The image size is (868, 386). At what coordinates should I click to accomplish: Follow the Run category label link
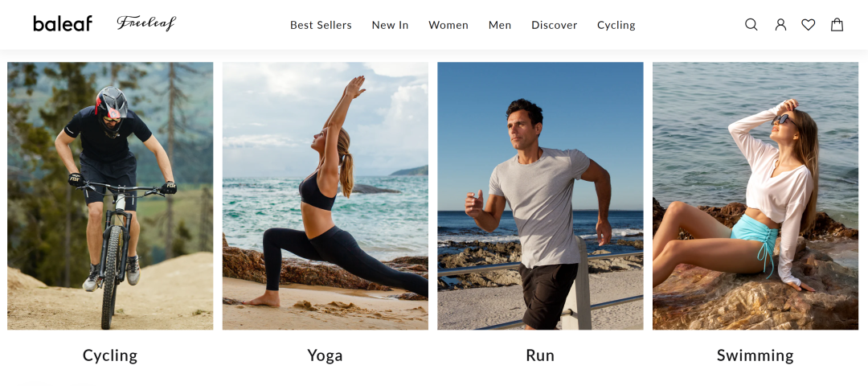click(540, 355)
